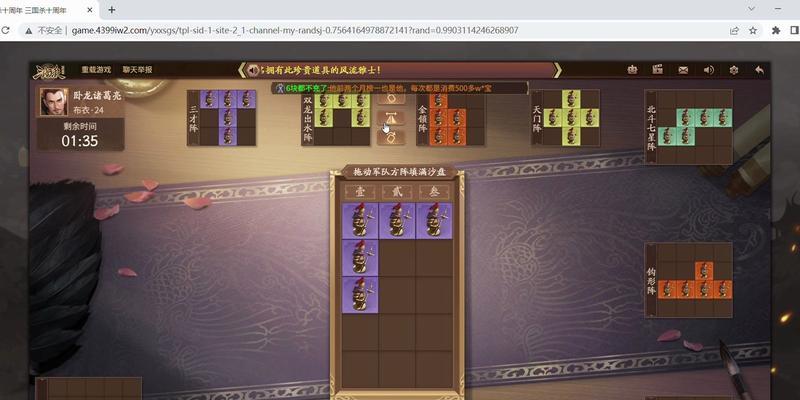Select the yellow-green 天门阵 formation piece

point(565,118)
